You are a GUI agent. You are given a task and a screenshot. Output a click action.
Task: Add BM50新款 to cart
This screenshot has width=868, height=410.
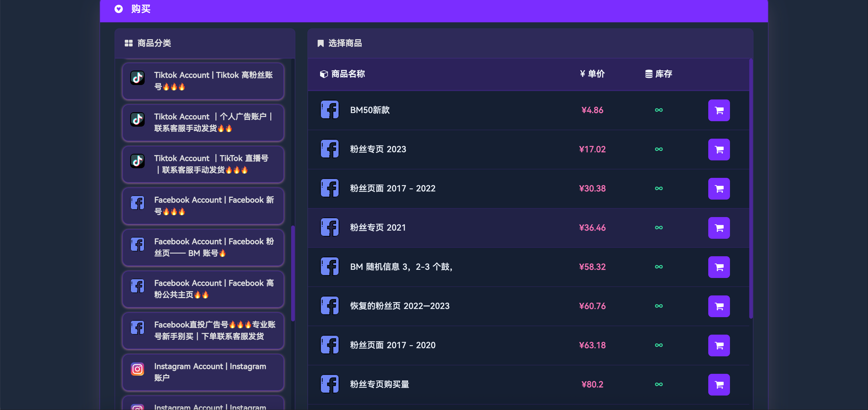tap(719, 110)
